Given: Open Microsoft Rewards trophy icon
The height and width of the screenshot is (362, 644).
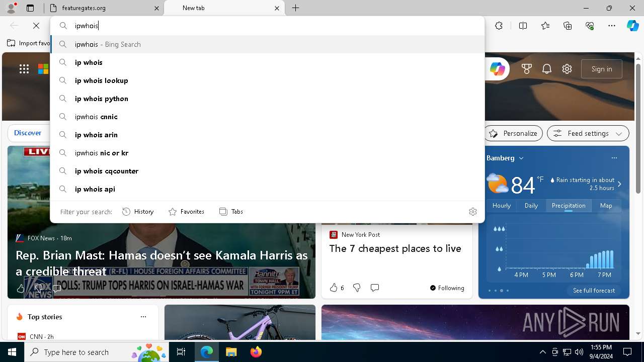Looking at the screenshot, I should point(527,69).
